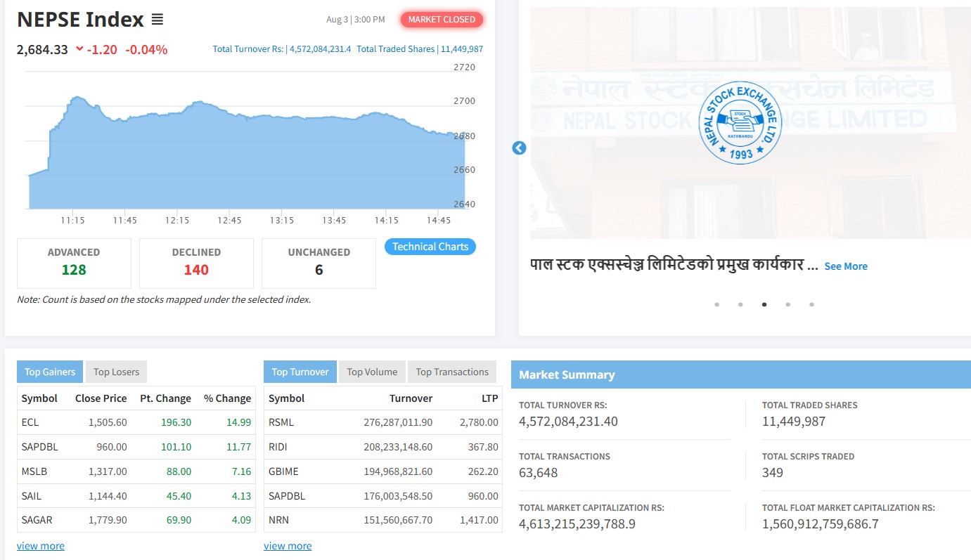Viewport: 971px width, 560px height.
Task: Click ECL's 14.99 percent change cell
Action: pyautogui.click(x=239, y=422)
